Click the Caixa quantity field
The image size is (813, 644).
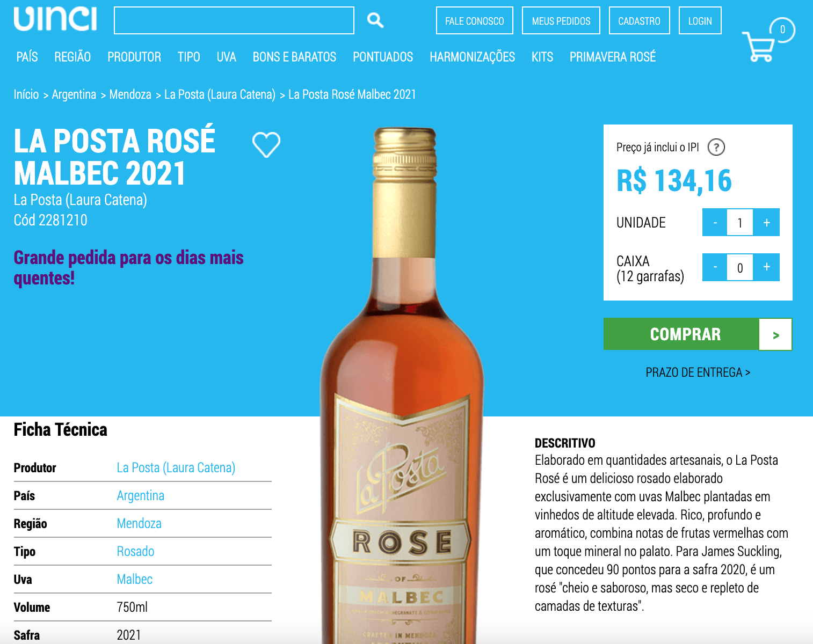click(x=740, y=267)
